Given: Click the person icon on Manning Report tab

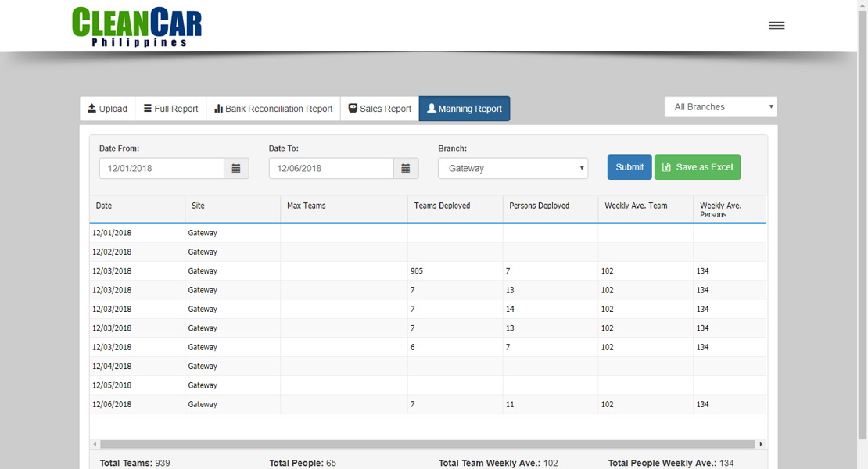Looking at the screenshot, I should pos(432,109).
